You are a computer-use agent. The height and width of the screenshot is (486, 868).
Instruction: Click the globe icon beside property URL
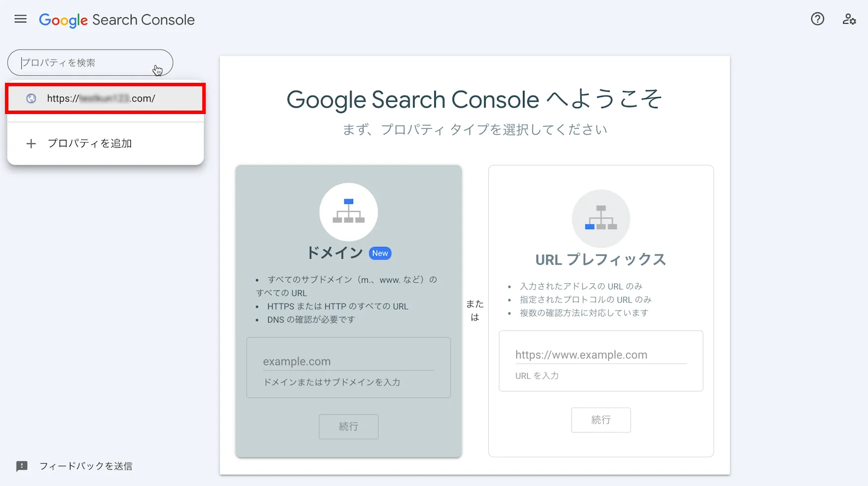click(x=31, y=98)
